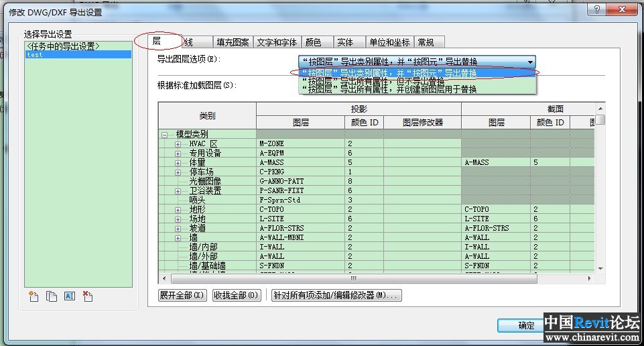Viewport: 644px width, 346px height.
Task: Expand the 体量 category
Action: tap(178, 163)
